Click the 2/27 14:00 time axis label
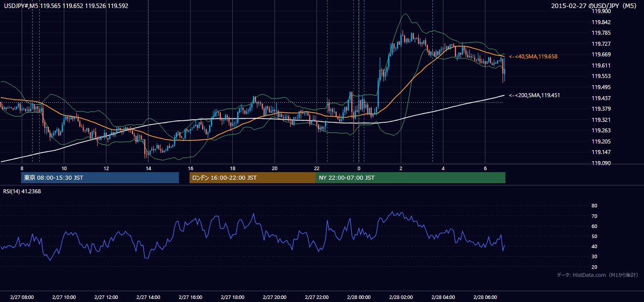 pyautogui.click(x=148, y=297)
